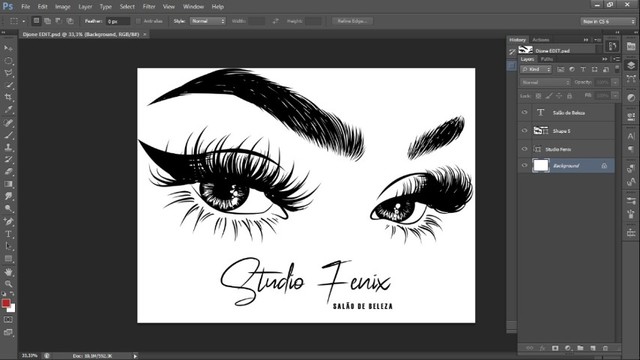This screenshot has width=640, height=360.
Task: Select the Zoom tool
Action: click(8, 284)
